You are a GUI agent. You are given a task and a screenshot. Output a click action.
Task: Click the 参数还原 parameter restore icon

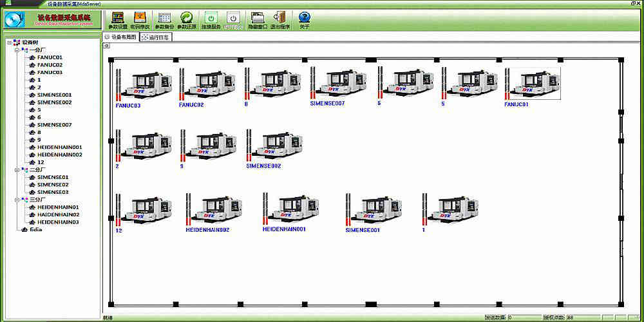(x=187, y=17)
